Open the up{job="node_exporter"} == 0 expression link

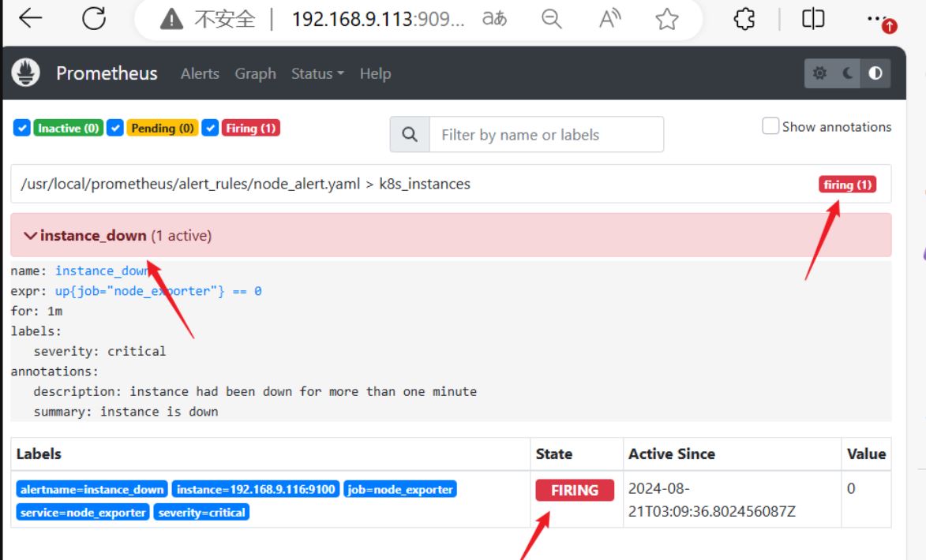pos(158,291)
